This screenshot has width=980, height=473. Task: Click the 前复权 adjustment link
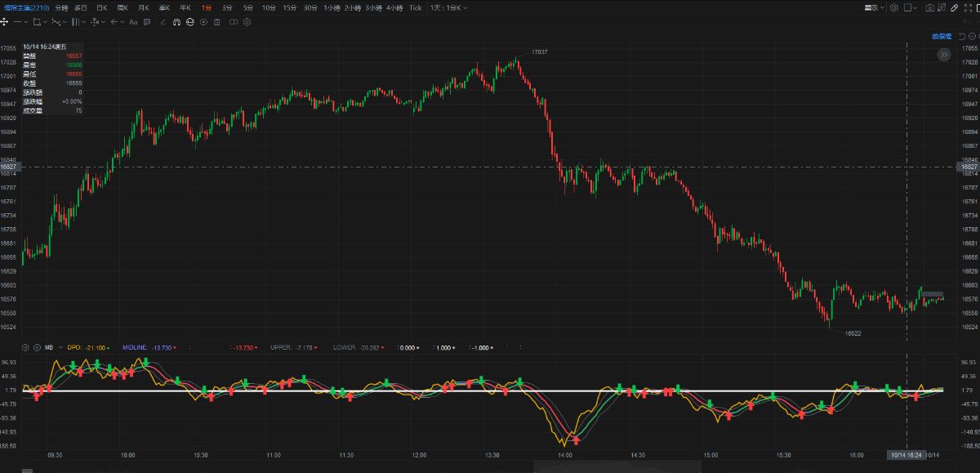942,37
